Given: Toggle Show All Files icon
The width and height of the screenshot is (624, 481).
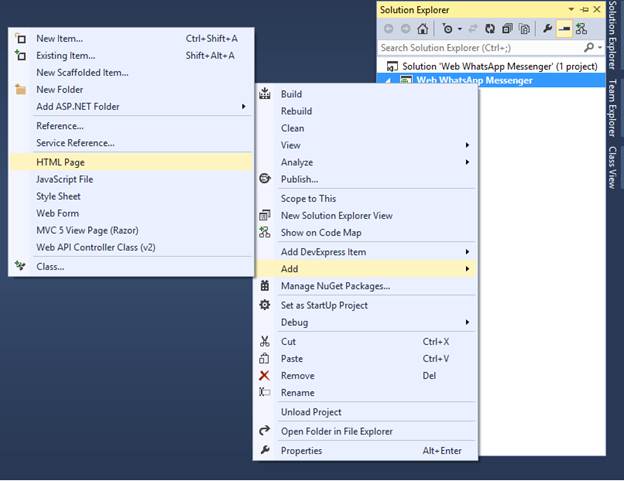Looking at the screenshot, I should coord(525,29).
